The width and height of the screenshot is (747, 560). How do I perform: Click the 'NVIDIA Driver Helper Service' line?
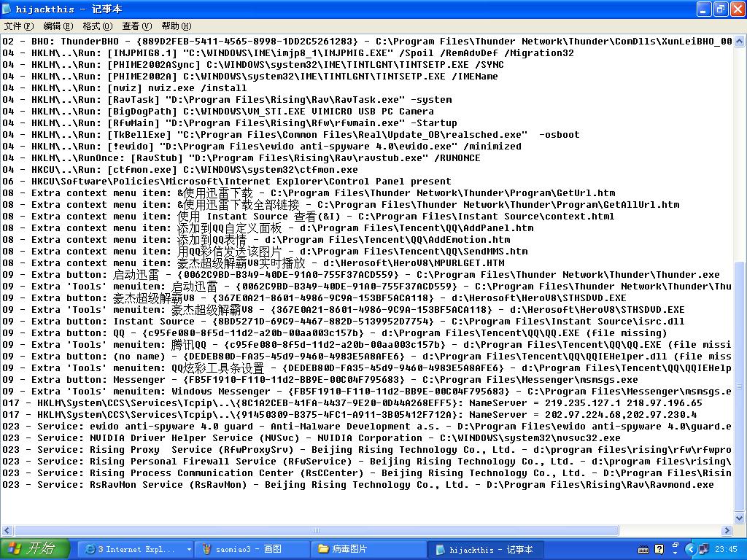(x=311, y=438)
